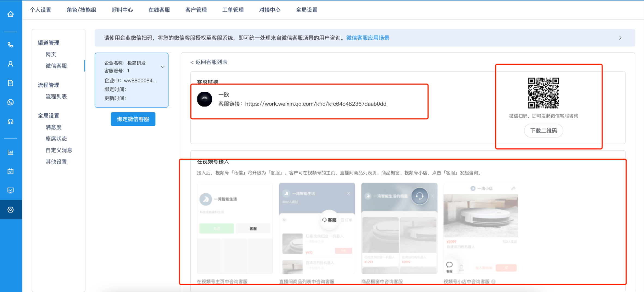The width and height of the screenshot is (644, 292).
Task: Click the 一欧 customer service avatar
Action: [x=205, y=99]
